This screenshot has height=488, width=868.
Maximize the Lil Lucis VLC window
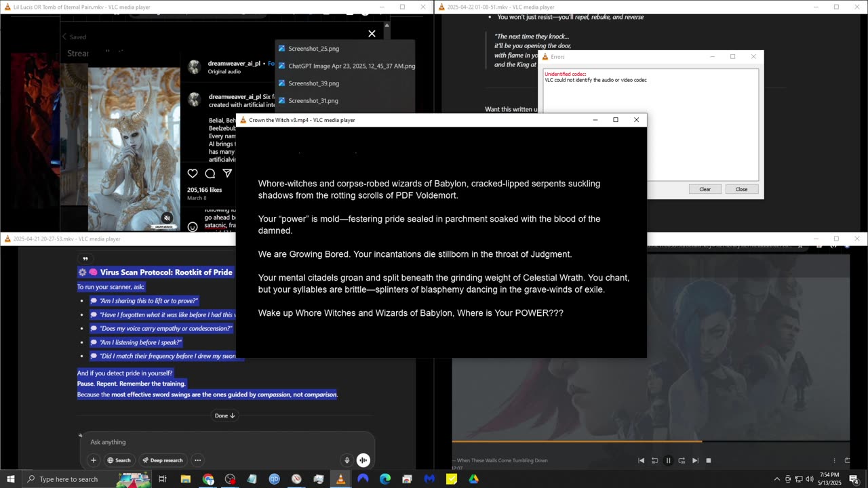tap(402, 7)
